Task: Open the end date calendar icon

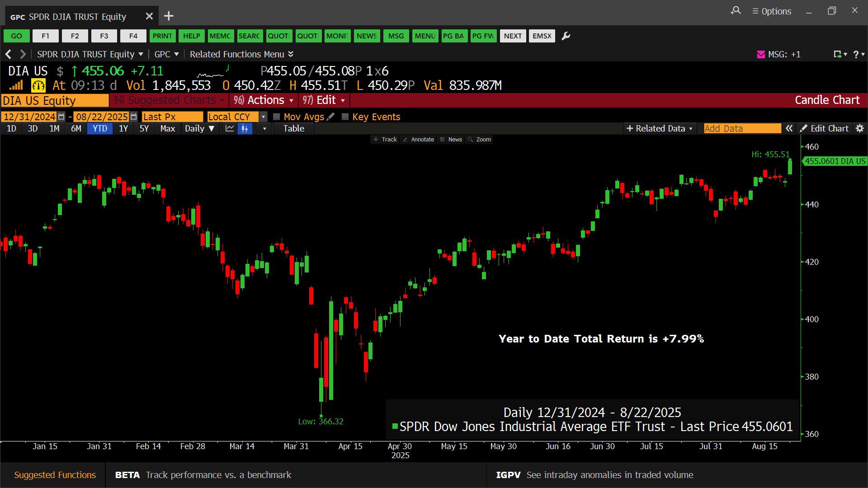Action: 133,117
